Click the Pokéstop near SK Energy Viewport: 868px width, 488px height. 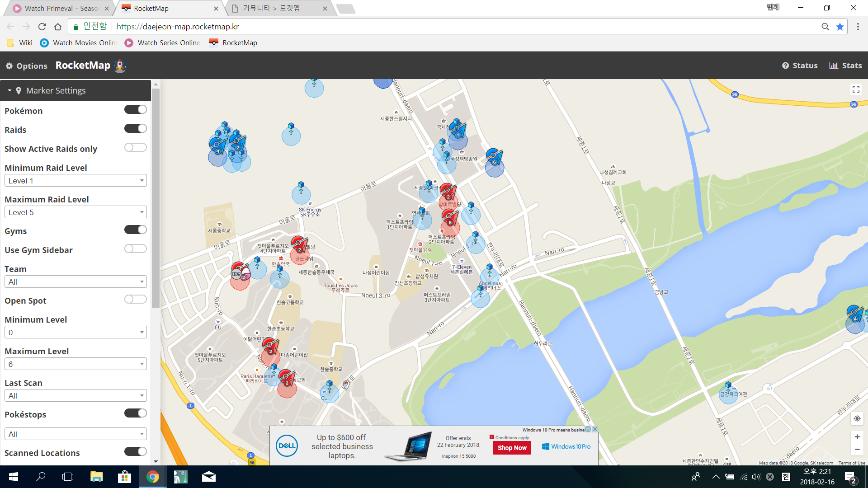301,188
